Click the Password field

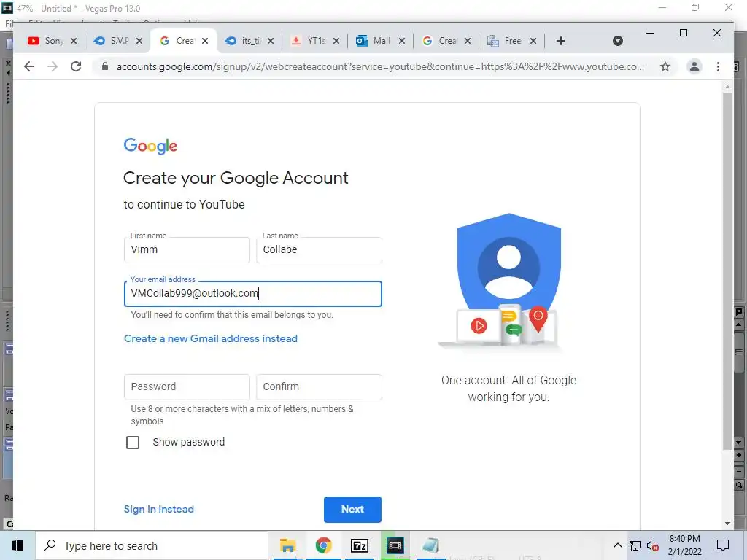click(x=187, y=386)
